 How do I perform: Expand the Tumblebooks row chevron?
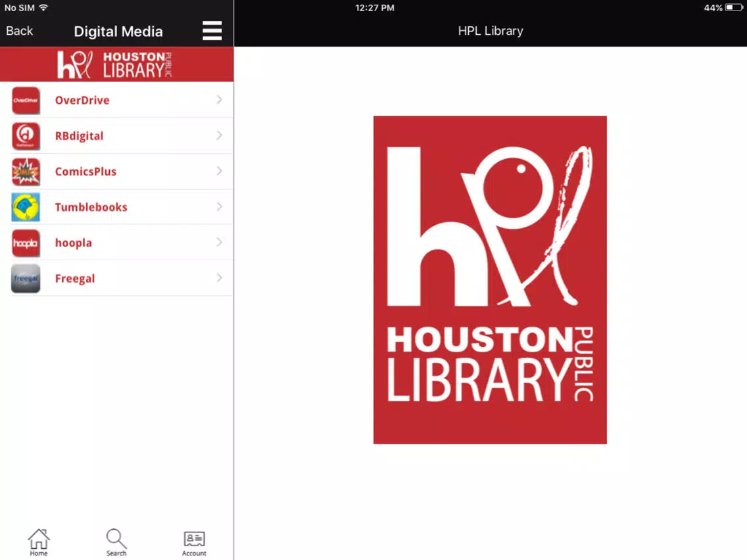(x=219, y=206)
